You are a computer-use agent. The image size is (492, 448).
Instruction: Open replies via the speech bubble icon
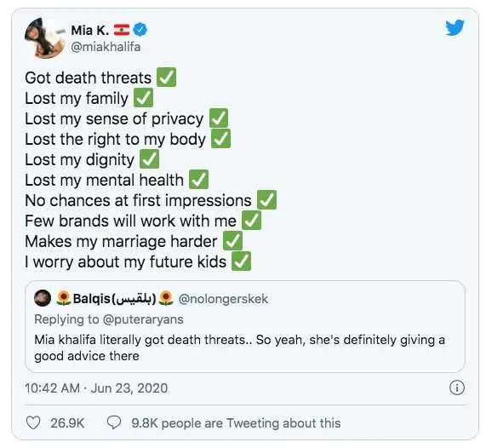pyautogui.click(x=114, y=422)
